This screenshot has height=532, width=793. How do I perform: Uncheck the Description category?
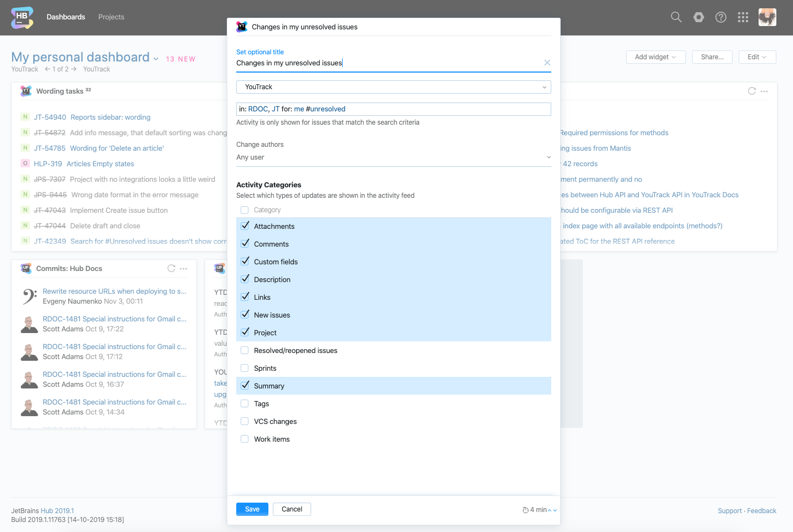[x=245, y=279]
